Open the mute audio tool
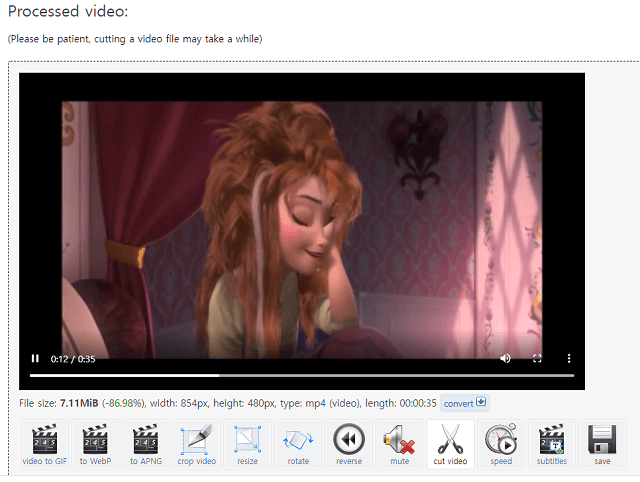 point(400,444)
